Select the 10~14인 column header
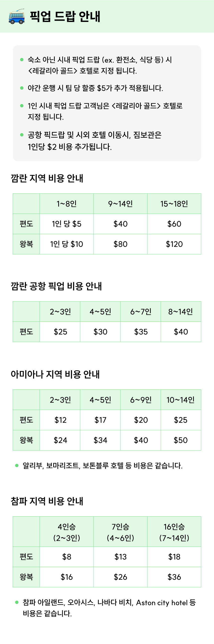Image resolution: width=214 pixels, height=644 pixels. 181,400
